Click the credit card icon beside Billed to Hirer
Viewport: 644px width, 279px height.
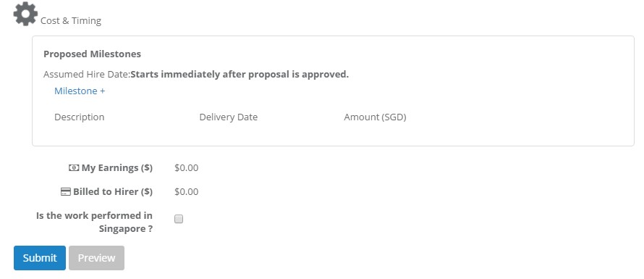(x=66, y=192)
